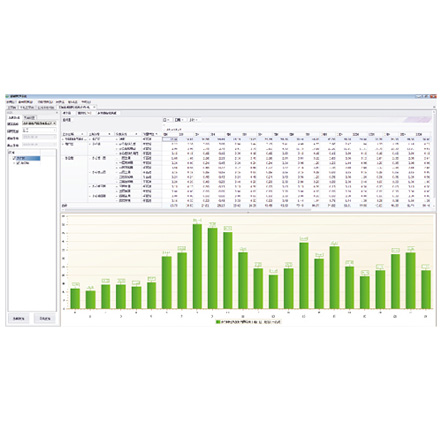
Task: Click the splitter handle between the table and chart
Action: tap(248, 212)
